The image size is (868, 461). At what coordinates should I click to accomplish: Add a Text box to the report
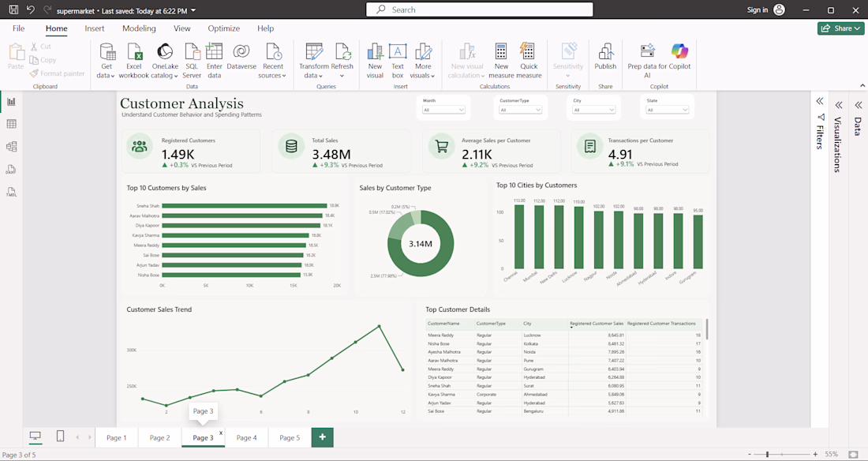coord(398,61)
